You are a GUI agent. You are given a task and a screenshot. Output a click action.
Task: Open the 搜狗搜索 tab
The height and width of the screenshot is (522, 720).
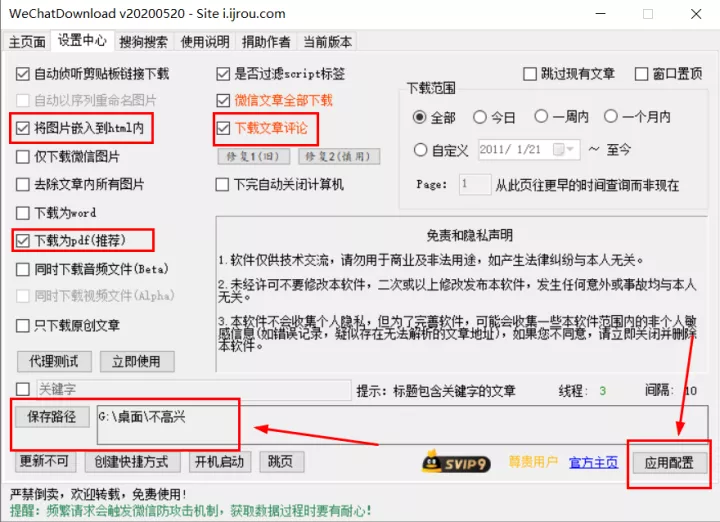tap(143, 42)
